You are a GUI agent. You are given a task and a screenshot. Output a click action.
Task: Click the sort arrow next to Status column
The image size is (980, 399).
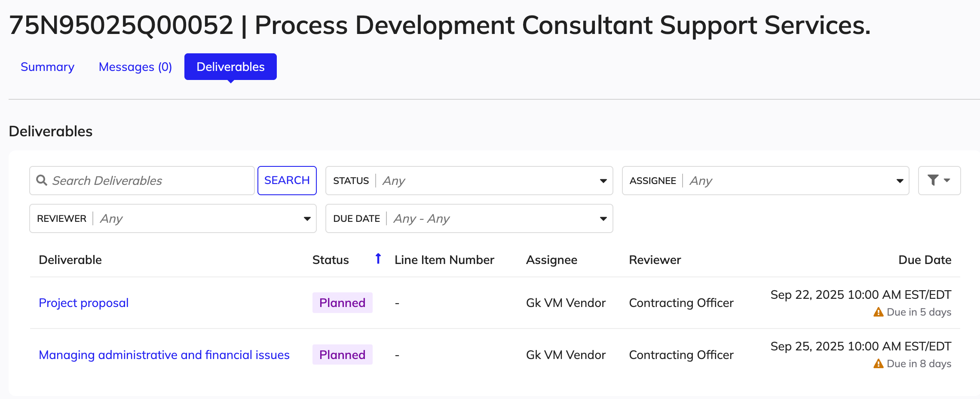pos(378,259)
